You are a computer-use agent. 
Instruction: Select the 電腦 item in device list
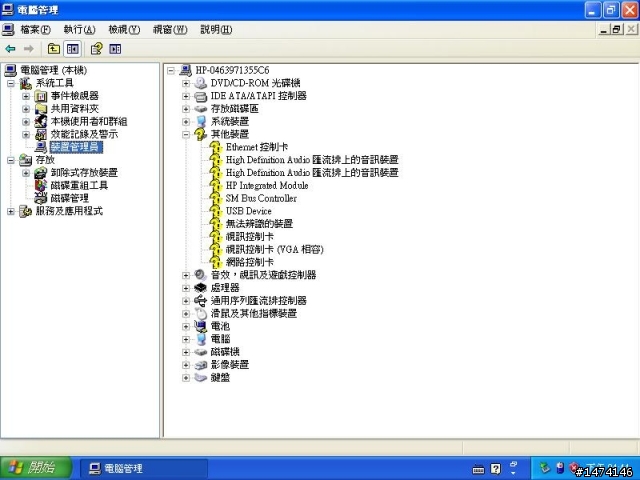(x=220, y=339)
